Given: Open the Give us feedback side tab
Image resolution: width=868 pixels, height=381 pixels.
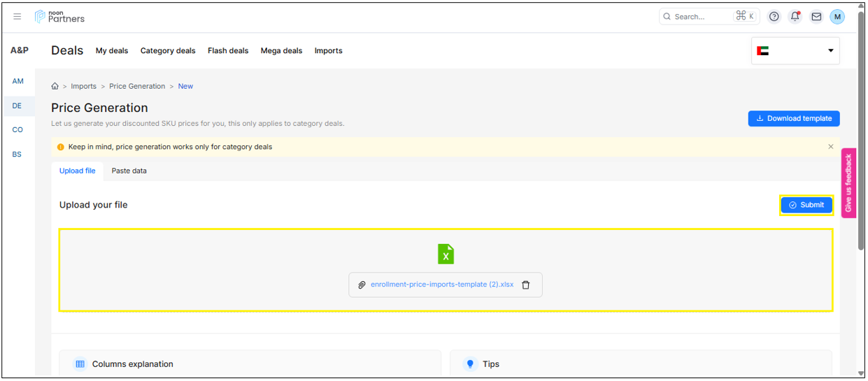Looking at the screenshot, I should (x=848, y=183).
